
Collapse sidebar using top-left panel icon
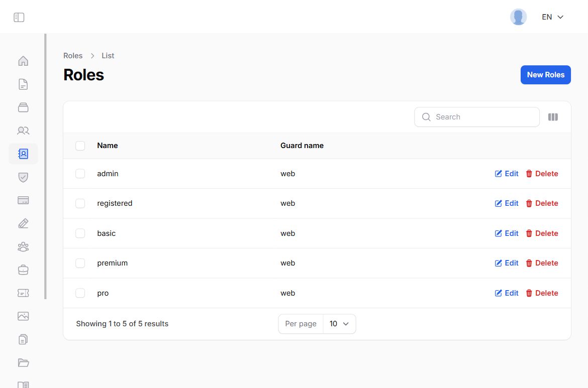[19, 18]
